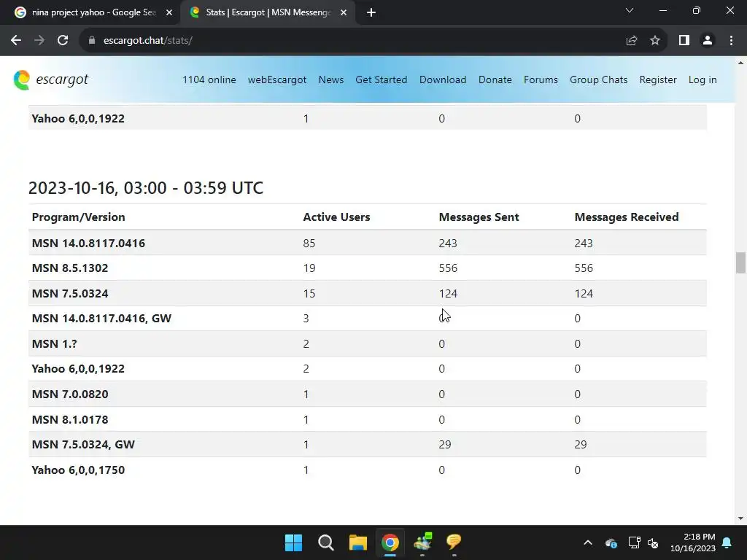Open the webEscargot nav link
The image size is (747, 560).
276,80
